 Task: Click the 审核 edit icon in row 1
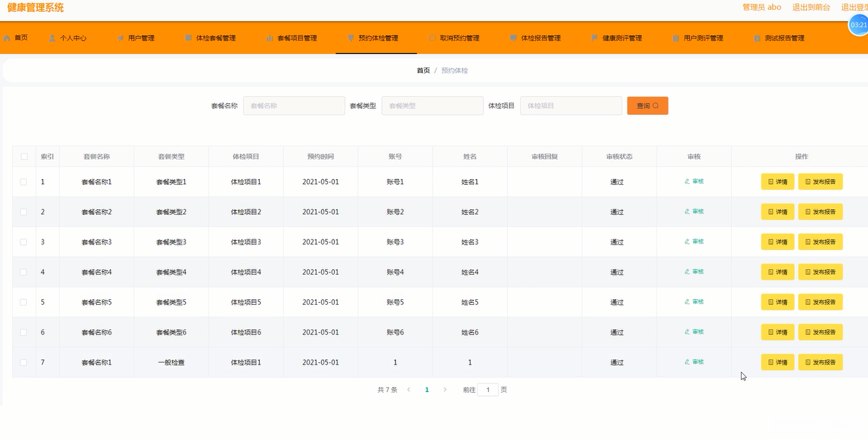pyautogui.click(x=688, y=181)
